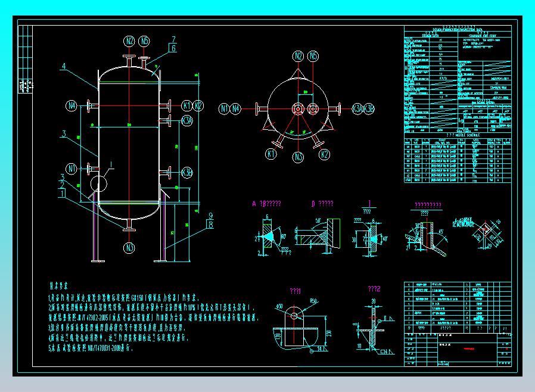Select R50 radius dimension in lug detail
This screenshot has width=535, height=392.
313,301
